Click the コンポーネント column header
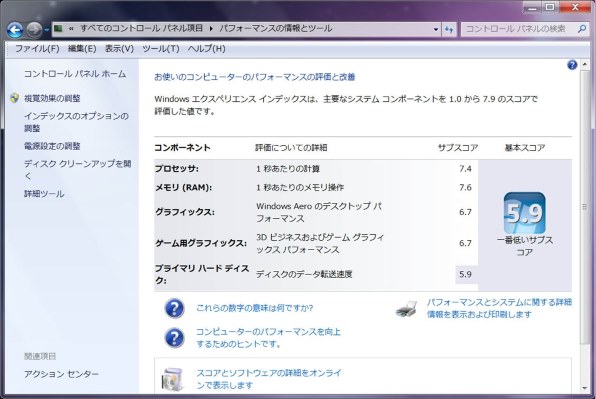This screenshot has height=399, width=596. point(182,147)
